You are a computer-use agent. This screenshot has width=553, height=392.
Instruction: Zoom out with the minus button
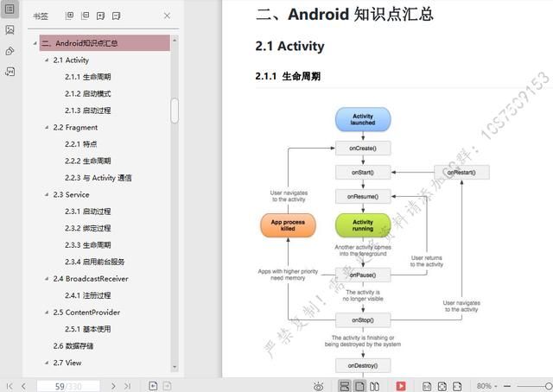click(x=507, y=386)
